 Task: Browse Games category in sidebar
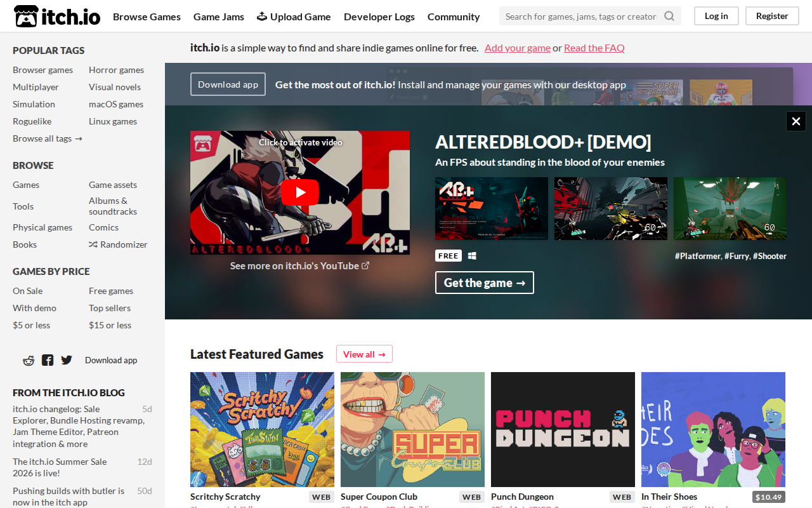[x=26, y=185]
